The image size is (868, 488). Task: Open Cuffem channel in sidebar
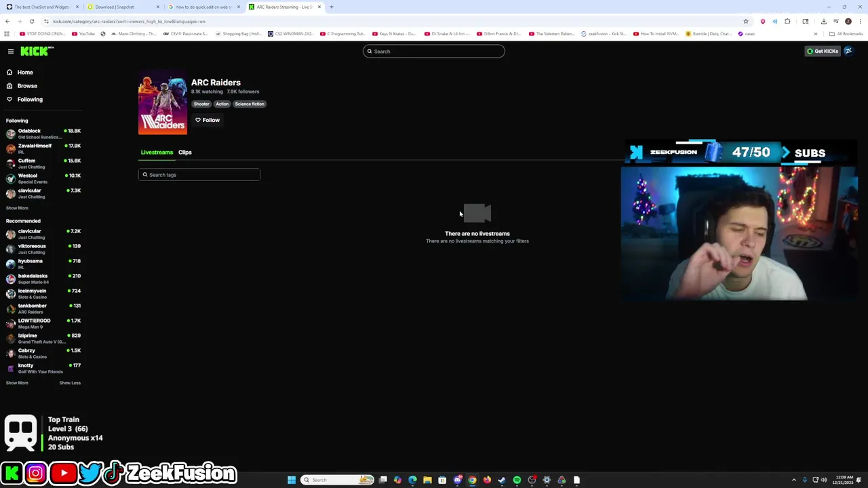click(x=43, y=163)
